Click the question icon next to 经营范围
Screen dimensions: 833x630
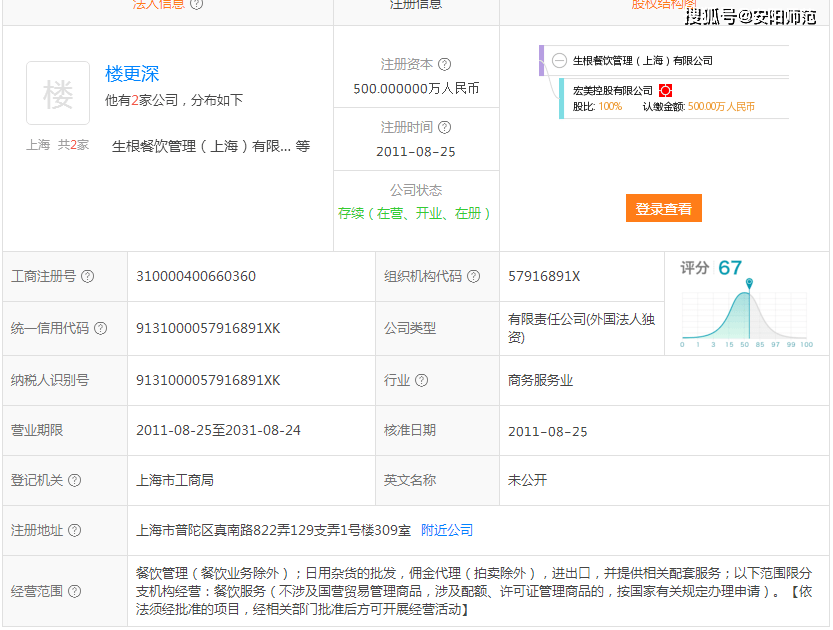75,591
